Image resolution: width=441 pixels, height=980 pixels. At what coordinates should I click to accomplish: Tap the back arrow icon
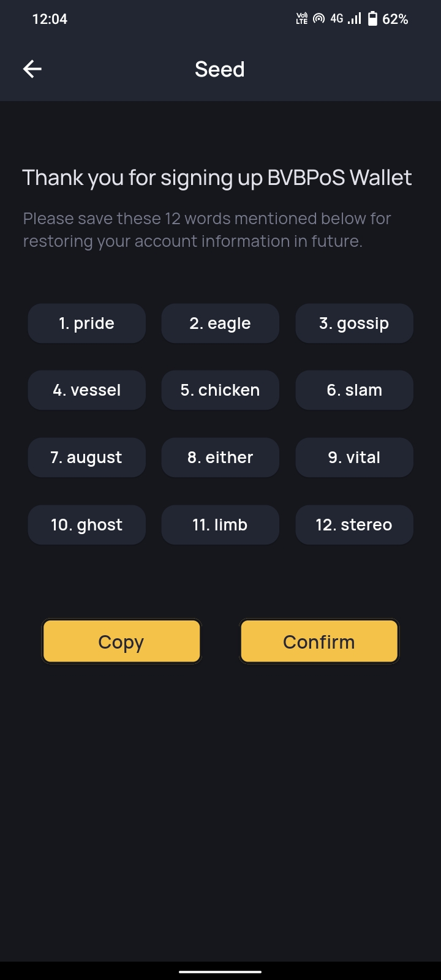32,69
